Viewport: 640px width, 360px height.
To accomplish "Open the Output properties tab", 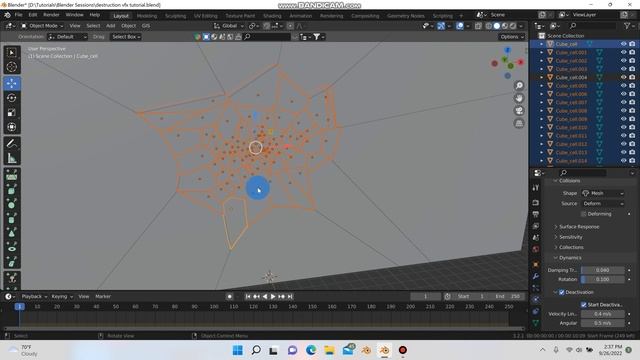I will coord(536,214).
